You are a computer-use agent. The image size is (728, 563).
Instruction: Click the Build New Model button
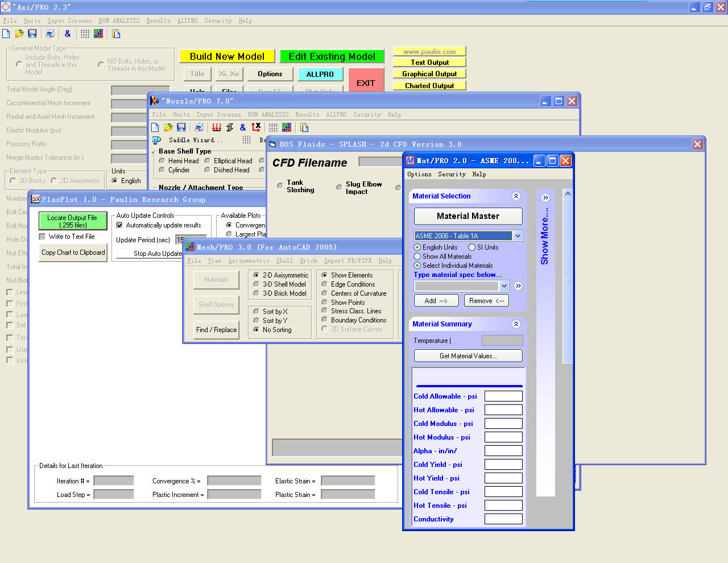pos(227,56)
